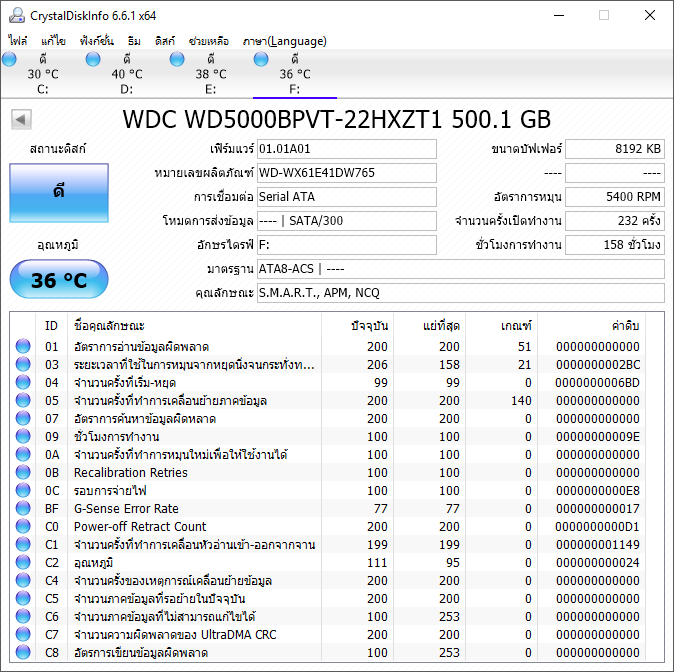
Task: Click the raw value 0000000000D1
Action: (x=597, y=527)
